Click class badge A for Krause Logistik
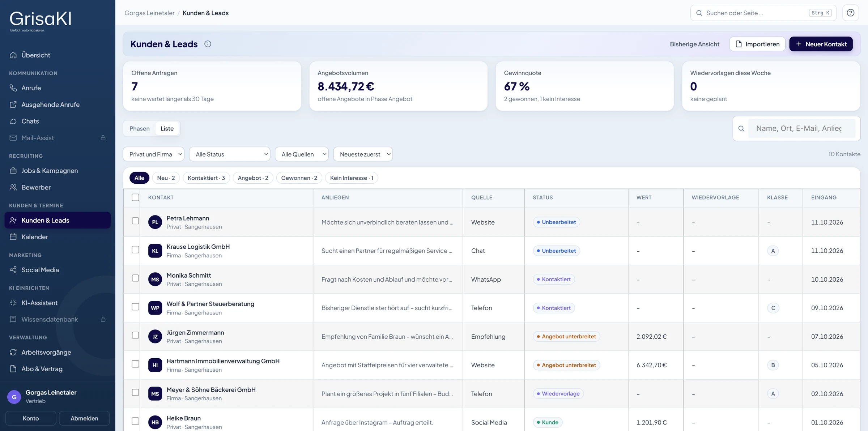This screenshot has width=868, height=431. (x=773, y=251)
